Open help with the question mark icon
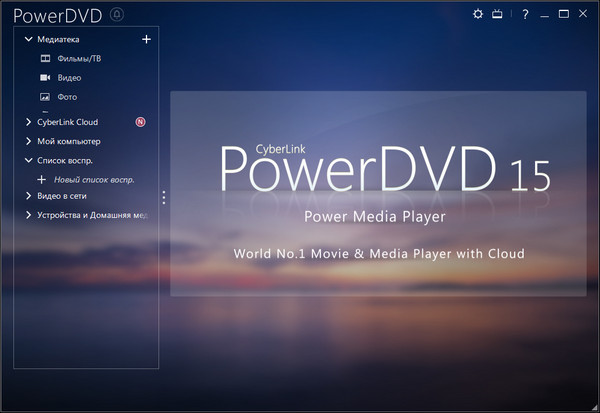Viewport: 600px width, 413px height. pos(525,14)
